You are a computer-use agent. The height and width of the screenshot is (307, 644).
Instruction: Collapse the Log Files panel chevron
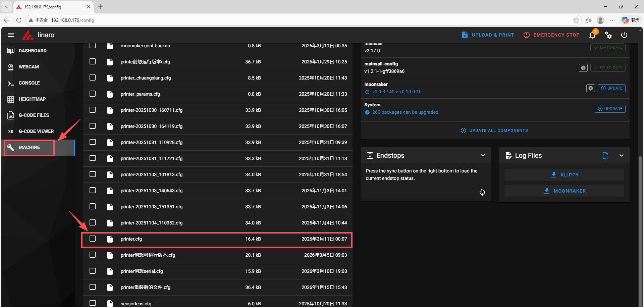coord(621,155)
